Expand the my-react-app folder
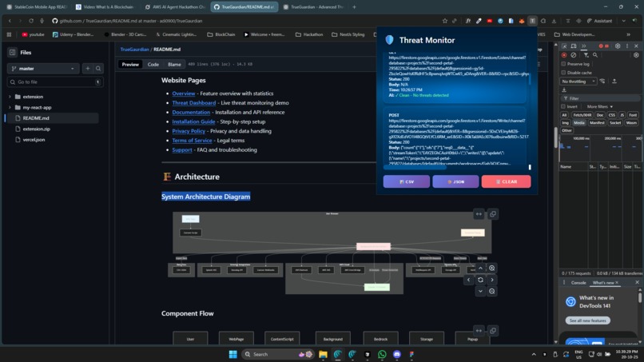 tap(10, 107)
